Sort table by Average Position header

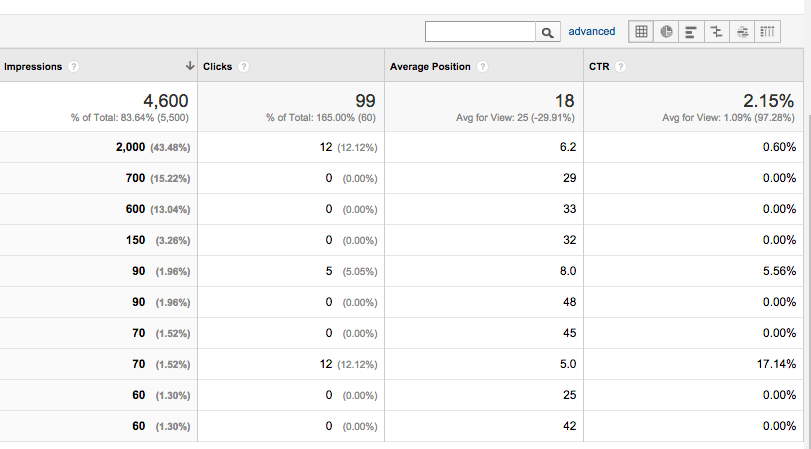click(430, 66)
